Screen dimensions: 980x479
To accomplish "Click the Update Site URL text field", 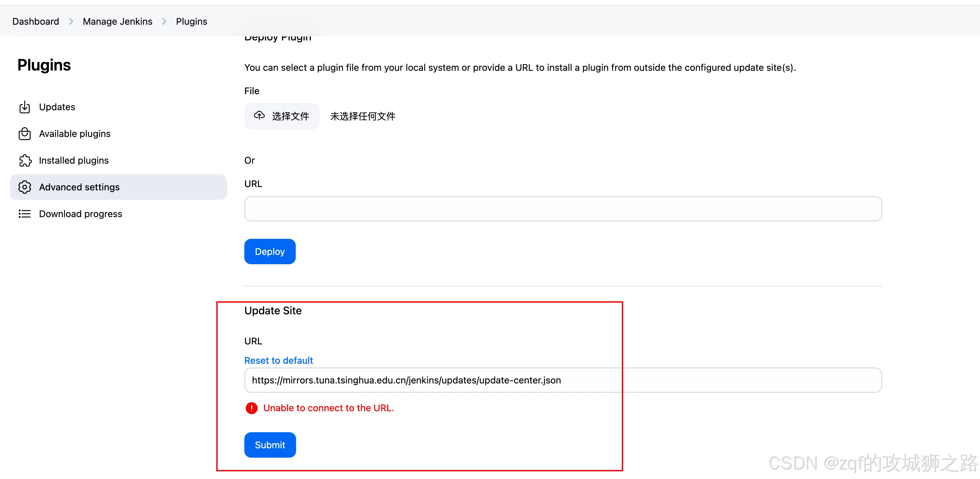I will tap(563, 380).
